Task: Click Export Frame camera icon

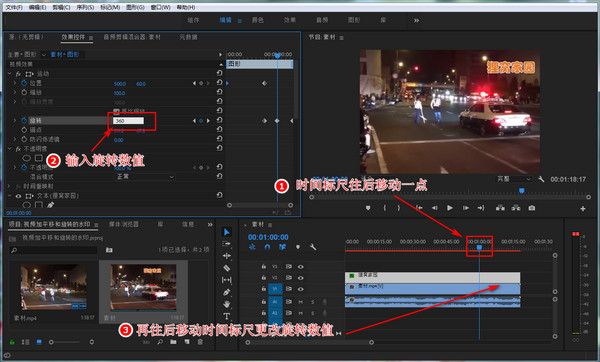Action: pyautogui.click(x=532, y=208)
